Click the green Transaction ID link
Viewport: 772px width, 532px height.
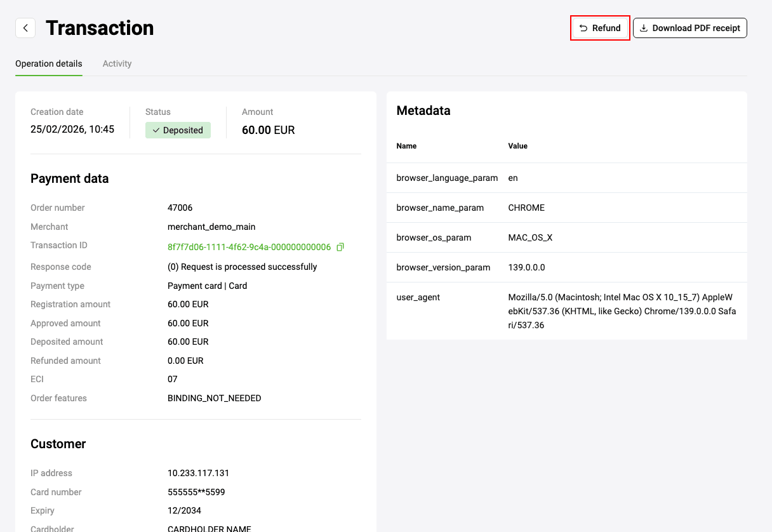click(249, 247)
